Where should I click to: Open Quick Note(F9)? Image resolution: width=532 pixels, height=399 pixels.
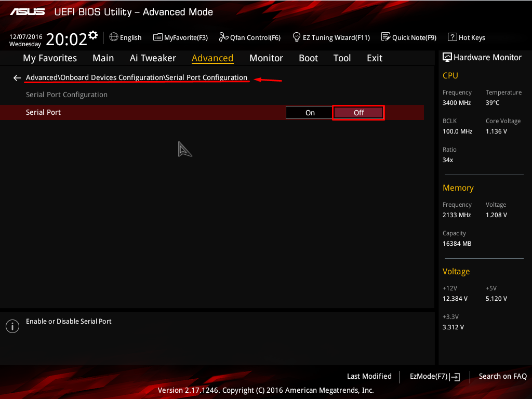(x=414, y=37)
